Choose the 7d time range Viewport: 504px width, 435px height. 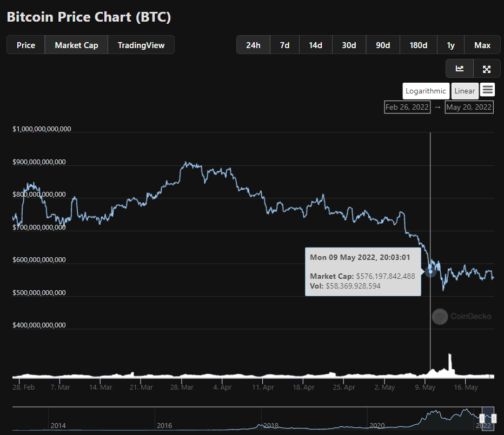pos(284,45)
